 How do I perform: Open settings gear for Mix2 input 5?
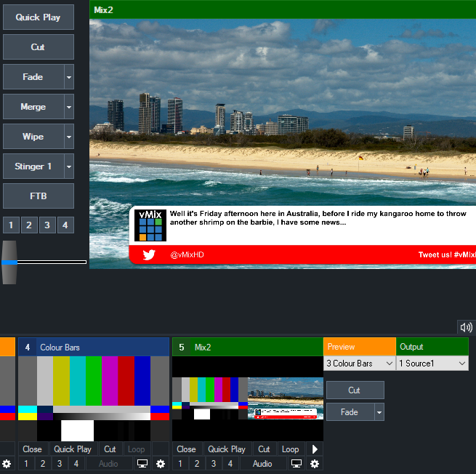[315, 464]
